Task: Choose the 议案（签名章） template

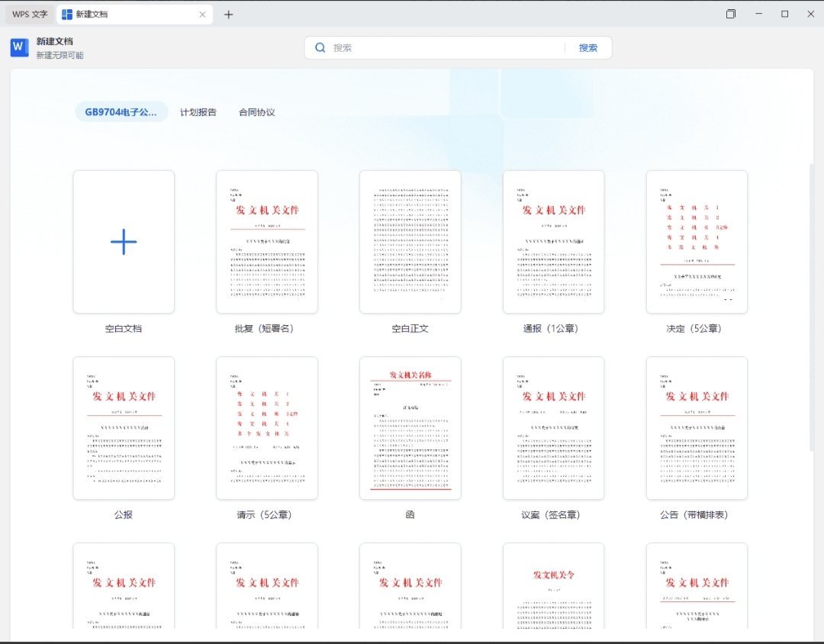Action: pos(554,428)
